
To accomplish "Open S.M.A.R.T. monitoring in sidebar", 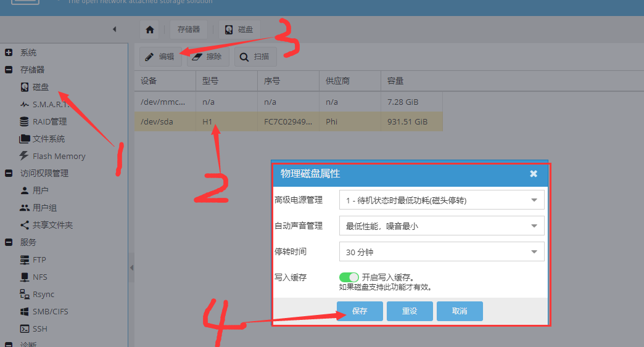I will (44, 105).
